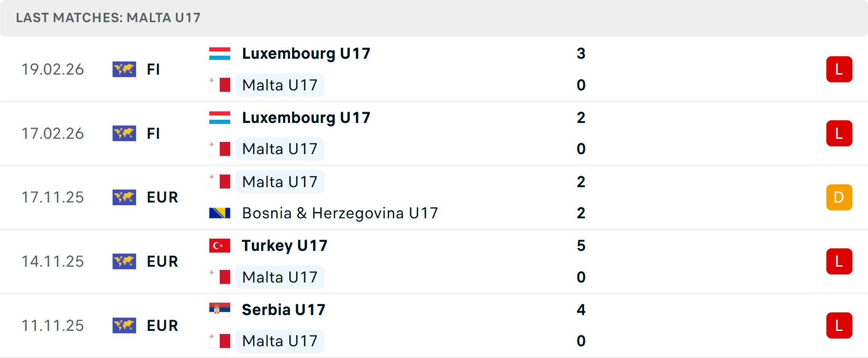Viewport: 868px width, 358px height.
Task: Click the Turkey flag icon
Action: click(220, 245)
